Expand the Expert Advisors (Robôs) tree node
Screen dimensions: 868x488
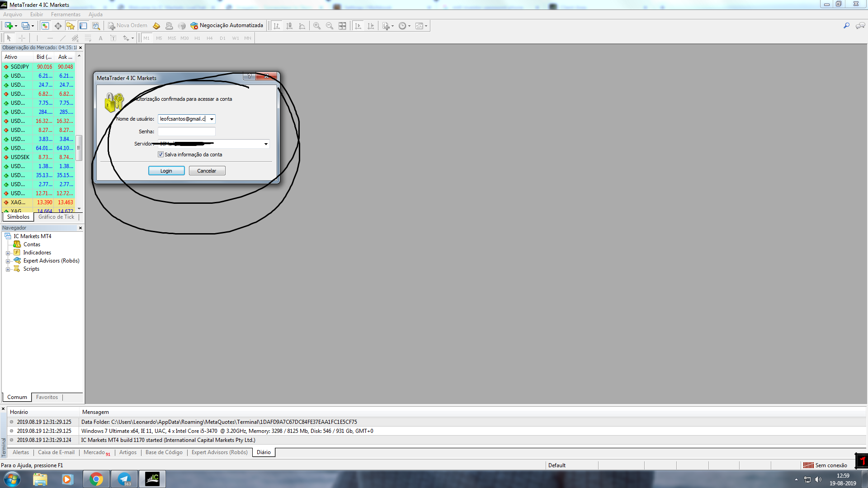8,261
